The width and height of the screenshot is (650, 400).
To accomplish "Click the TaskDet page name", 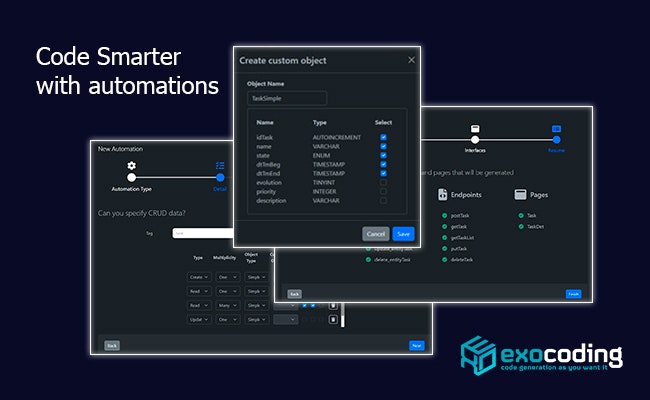I will [x=536, y=227].
